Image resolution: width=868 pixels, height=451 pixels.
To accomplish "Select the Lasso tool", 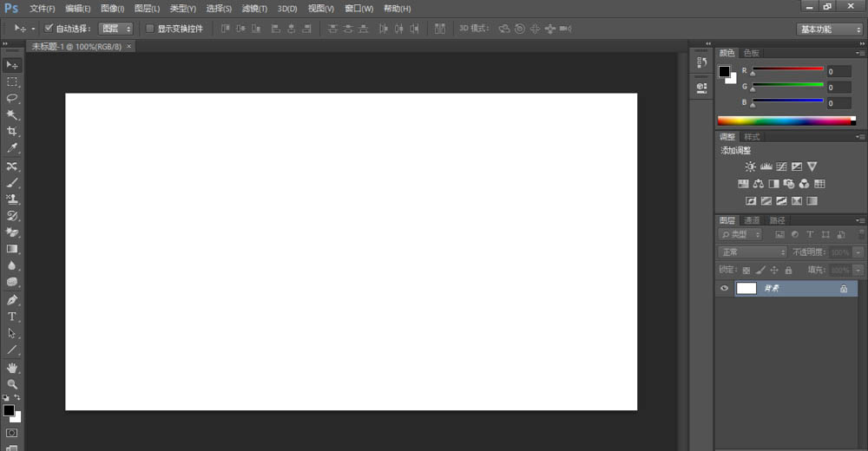I will (11, 99).
